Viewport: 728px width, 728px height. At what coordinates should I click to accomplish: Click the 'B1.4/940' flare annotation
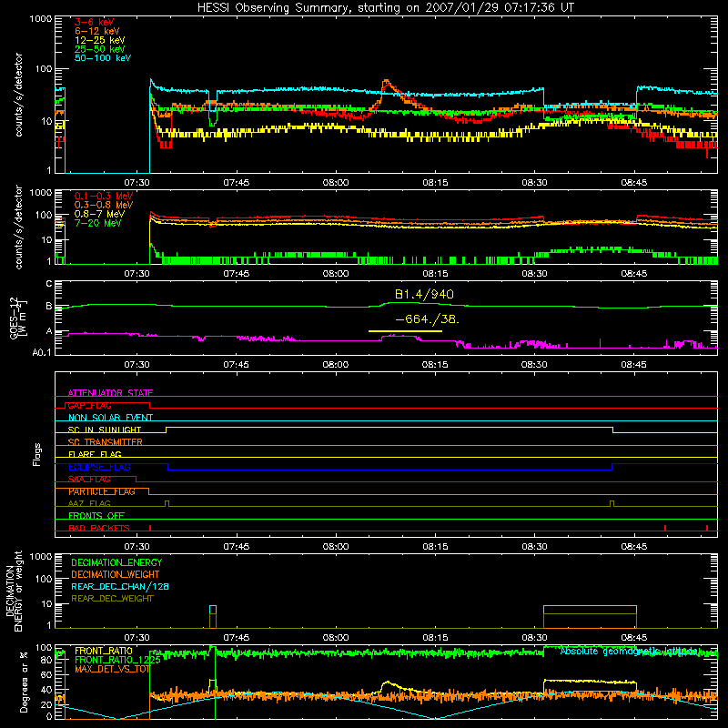424,294
